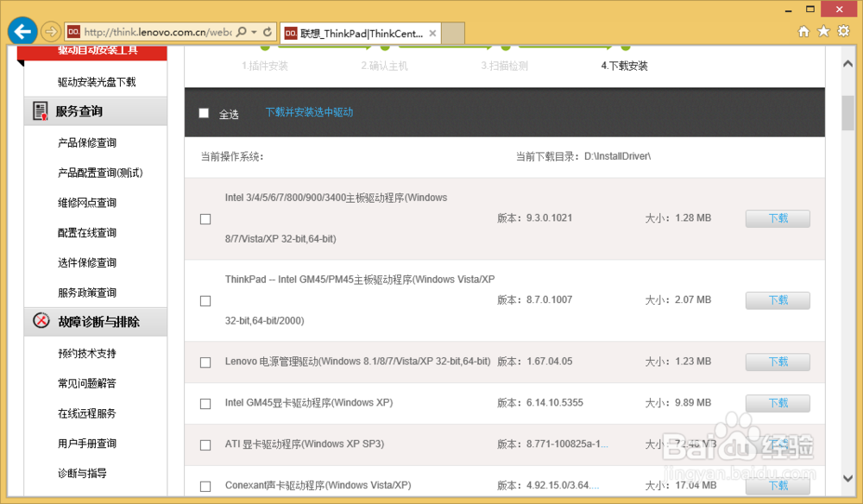Open 配置在线查询 sidebar link

click(x=87, y=233)
